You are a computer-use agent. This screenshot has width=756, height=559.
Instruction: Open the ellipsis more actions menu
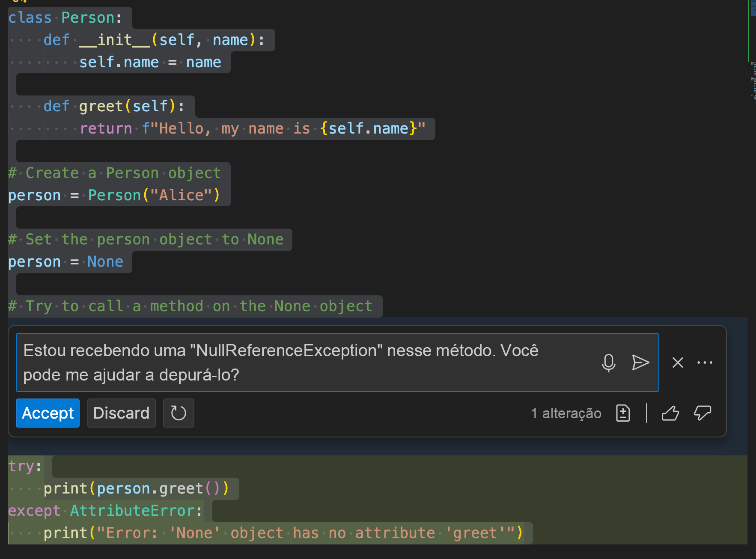coord(705,363)
